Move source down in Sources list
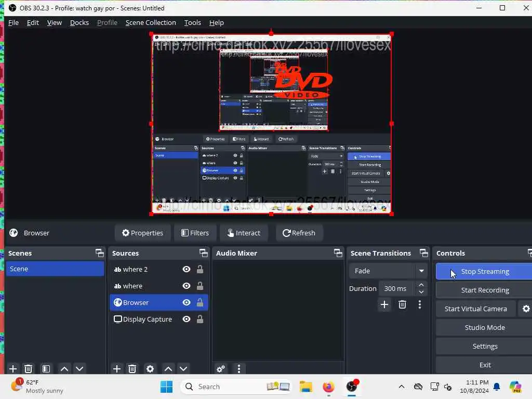 tap(183, 368)
